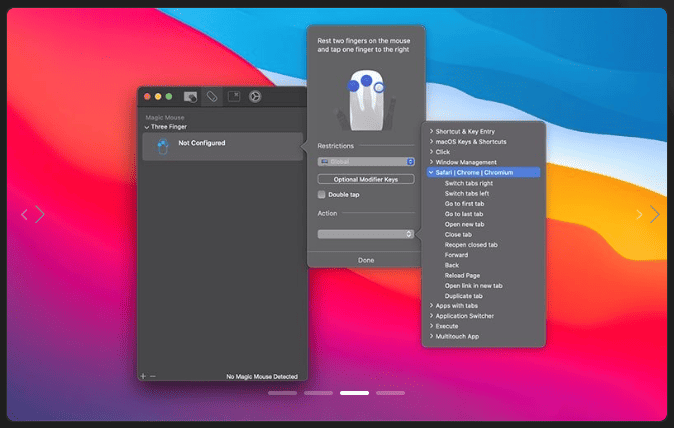Image resolution: width=674 pixels, height=428 pixels.
Task: Open the Global restrictions dropdown
Action: coord(366,162)
